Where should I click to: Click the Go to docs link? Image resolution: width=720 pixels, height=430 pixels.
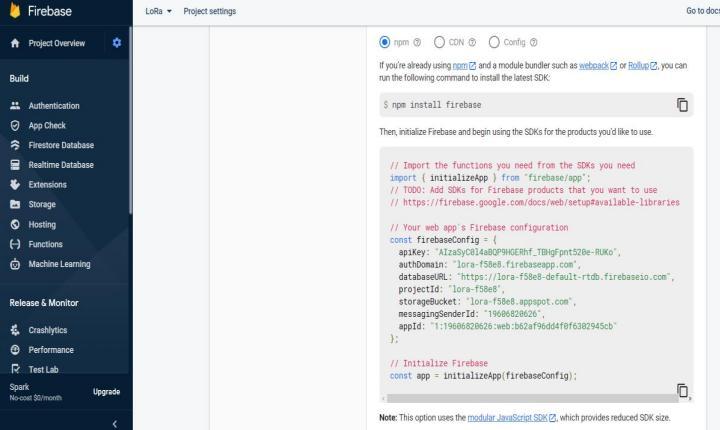click(x=703, y=11)
